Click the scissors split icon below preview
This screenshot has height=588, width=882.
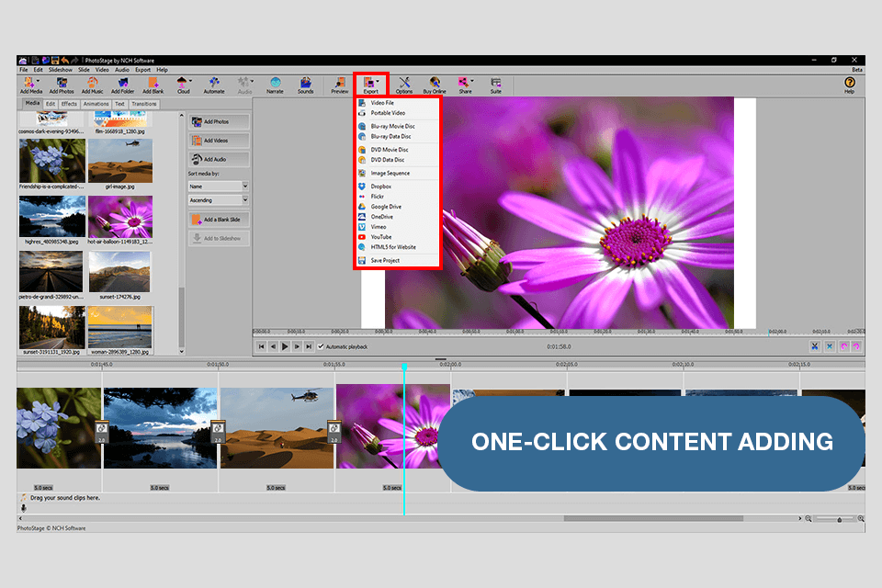pyautogui.click(x=815, y=346)
